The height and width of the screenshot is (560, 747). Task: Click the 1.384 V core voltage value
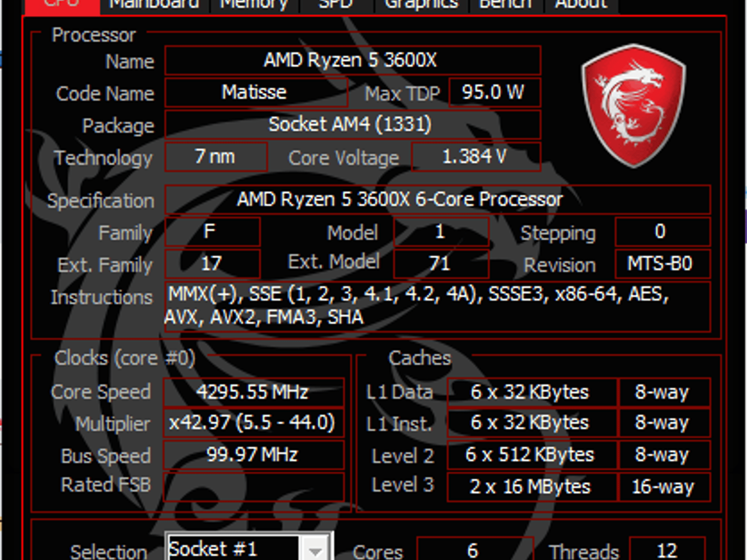point(476,157)
